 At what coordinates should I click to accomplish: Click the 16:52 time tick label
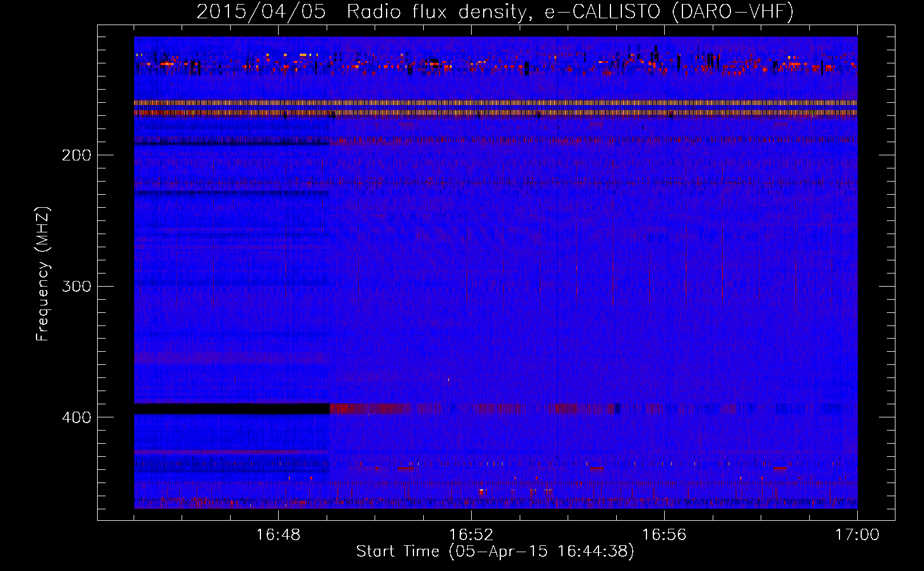coord(471,534)
